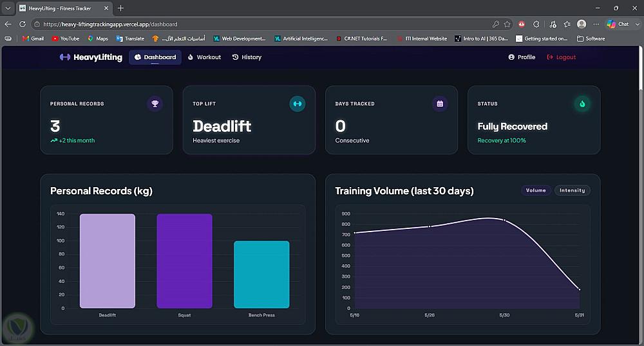Reload the page with refresh icon
This screenshot has width=644, height=346.
[x=23, y=24]
